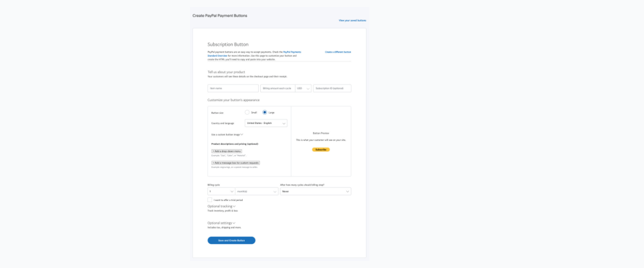Viewport: 644px width, 268px height.
Task: Click 'Add a drop-down menu' button
Action: (x=227, y=151)
